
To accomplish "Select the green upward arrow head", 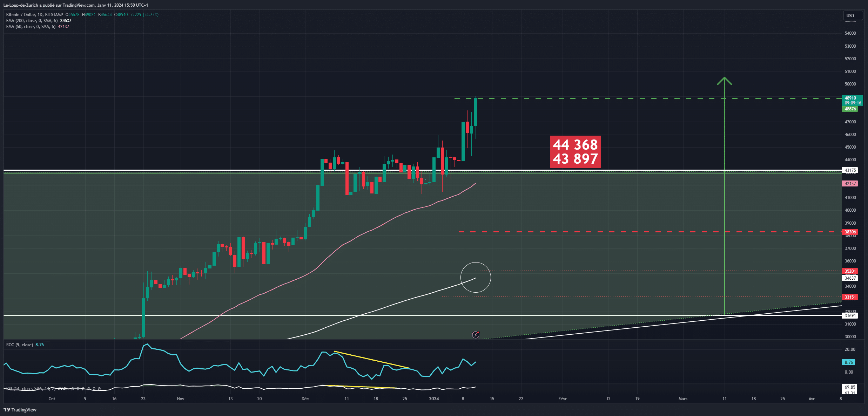I will coord(725,81).
